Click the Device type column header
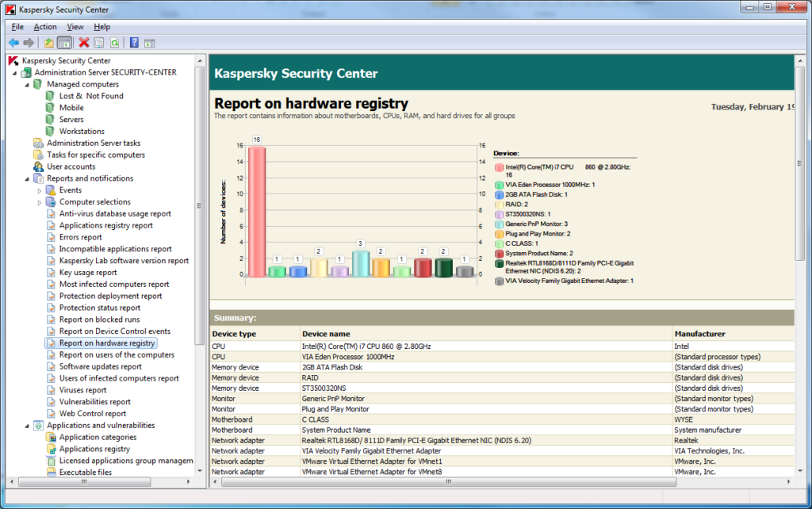The image size is (812, 509). point(255,334)
